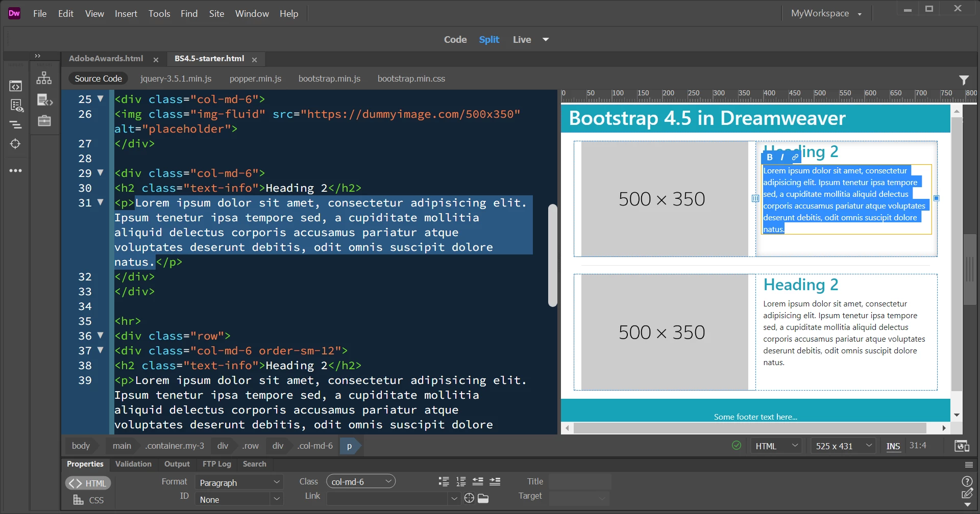Click the Dreamweaver Dw logo icon
Viewport: 980px width, 514px height.
click(14, 13)
